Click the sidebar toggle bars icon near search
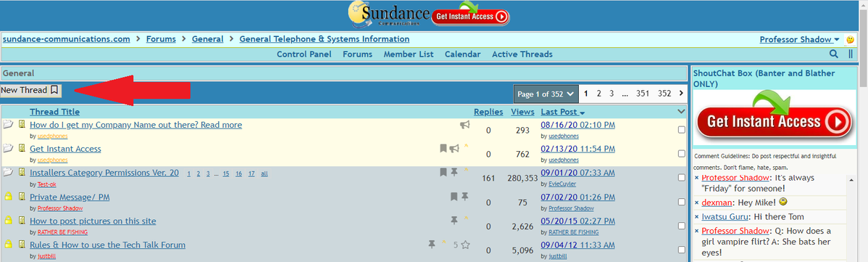868x262 pixels. (x=851, y=54)
